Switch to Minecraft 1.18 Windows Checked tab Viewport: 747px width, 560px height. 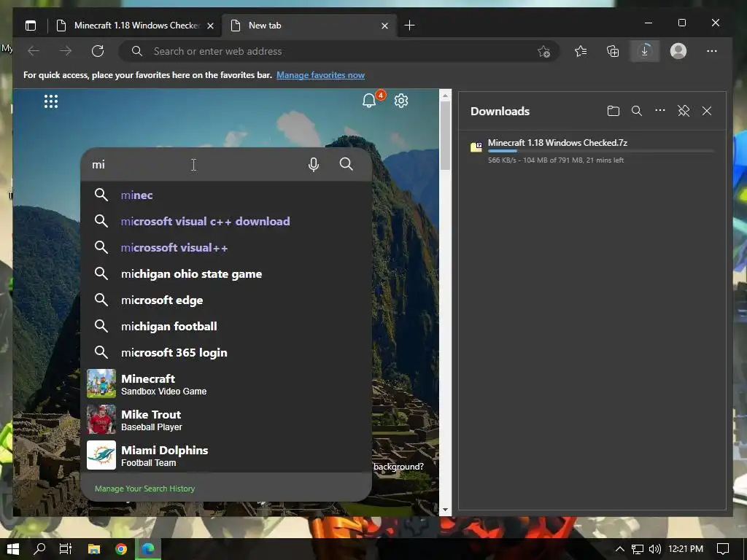136,26
